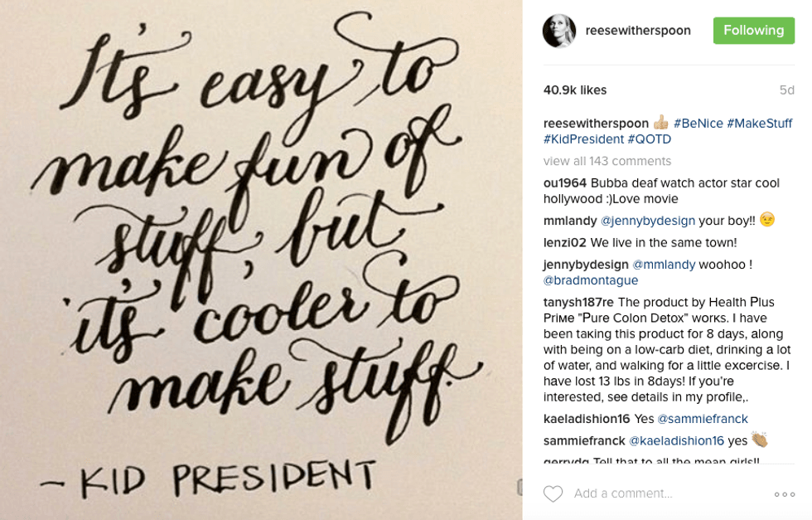Open reesewitherspoon username in header
This screenshot has width=812, height=520.
click(637, 31)
